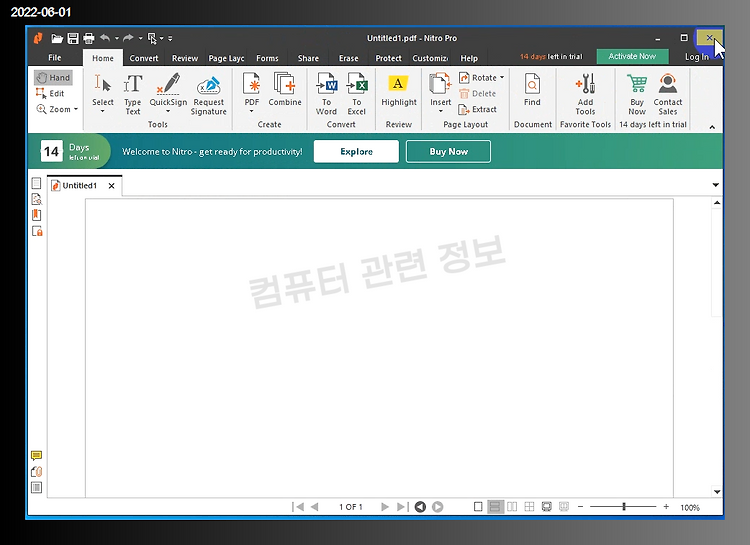Viewport: 750px width, 545px height.
Task: Open a file with the folder icon
Action: pyautogui.click(x=57, y=38)
